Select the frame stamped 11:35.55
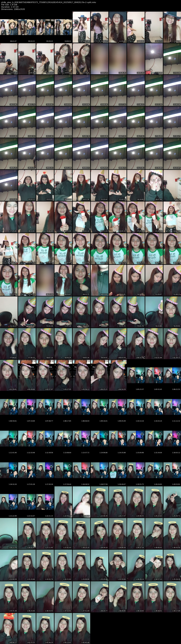This screenshot has height=644, width=181. coord(118,27)
